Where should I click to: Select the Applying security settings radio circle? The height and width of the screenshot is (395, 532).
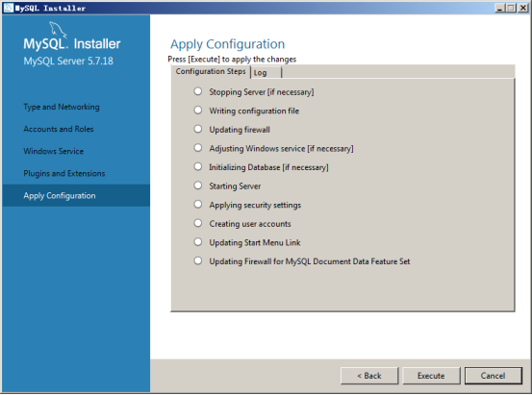click(198, 204)
